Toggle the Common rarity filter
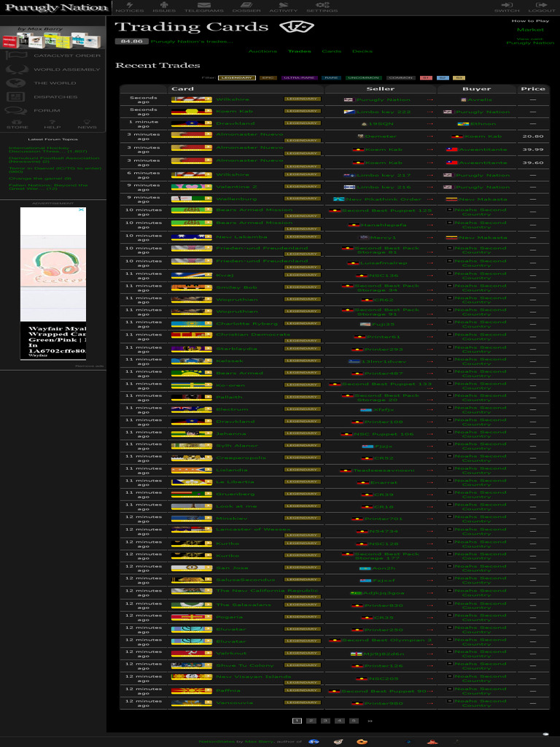The width and height of the screenshot is (560, 747). (400, 77)
